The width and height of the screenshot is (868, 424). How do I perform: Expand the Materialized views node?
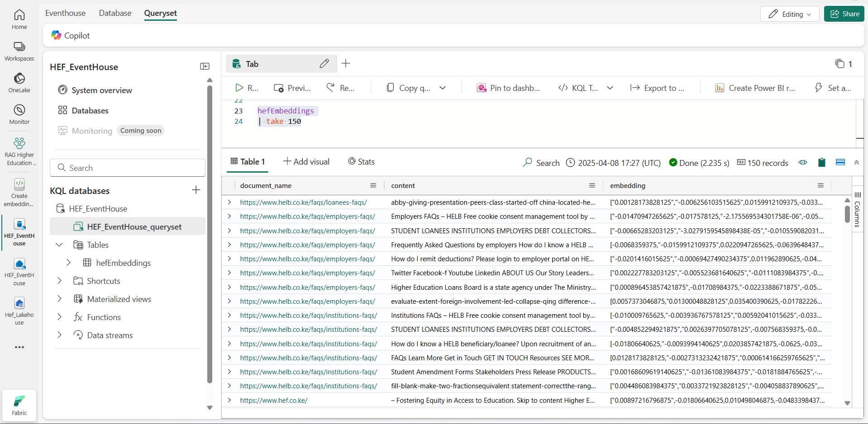[59, 299]
